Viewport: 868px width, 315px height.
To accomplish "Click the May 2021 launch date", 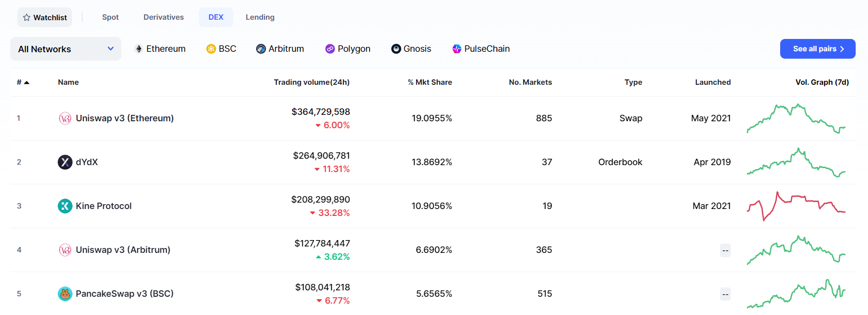I will pos(711,118).
